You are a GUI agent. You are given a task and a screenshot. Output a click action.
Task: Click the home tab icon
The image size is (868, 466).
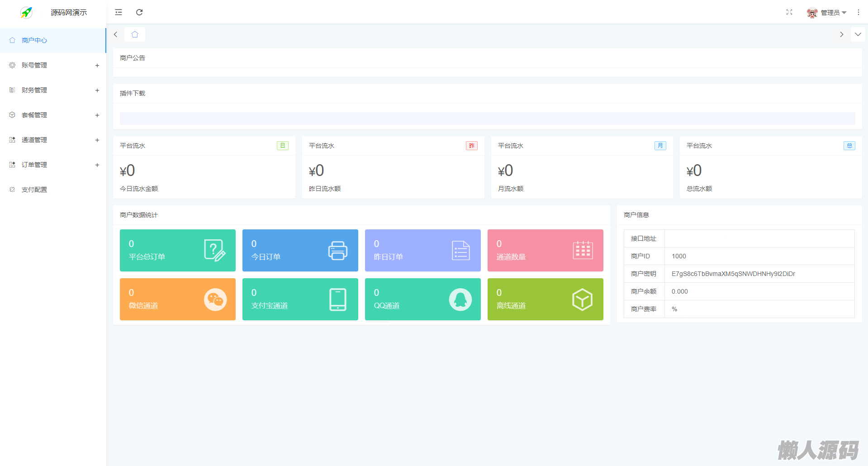135,34
